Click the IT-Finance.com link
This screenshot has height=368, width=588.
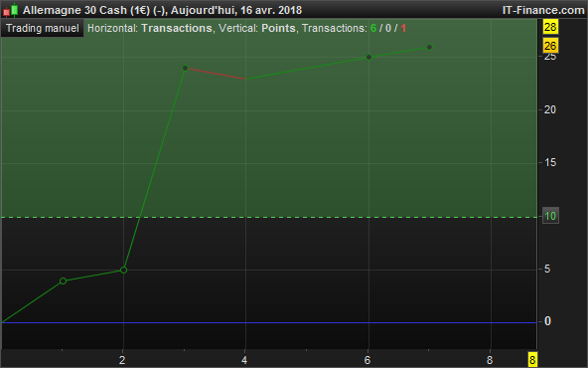[543, 10]
